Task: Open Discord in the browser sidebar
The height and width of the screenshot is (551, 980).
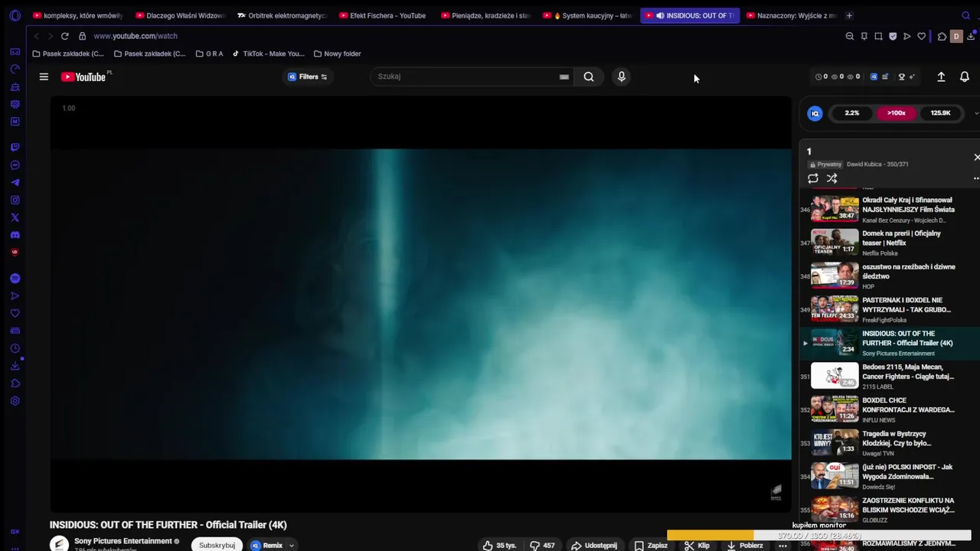Action: pyautogui.click(x=15, y=235)
